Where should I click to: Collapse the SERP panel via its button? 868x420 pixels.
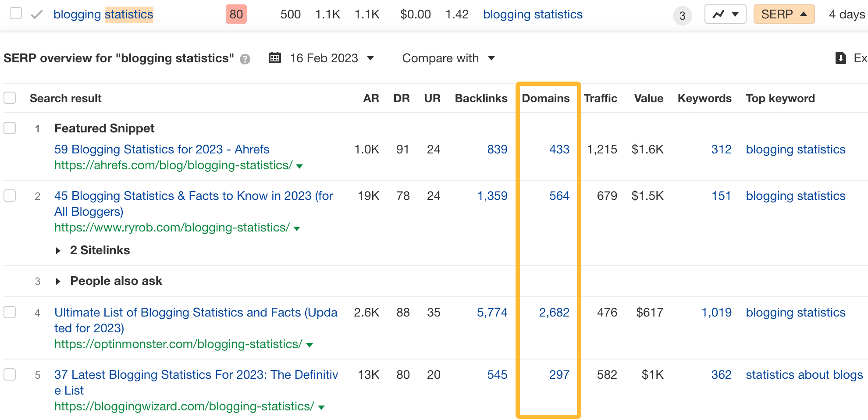[x=784, y=14]
